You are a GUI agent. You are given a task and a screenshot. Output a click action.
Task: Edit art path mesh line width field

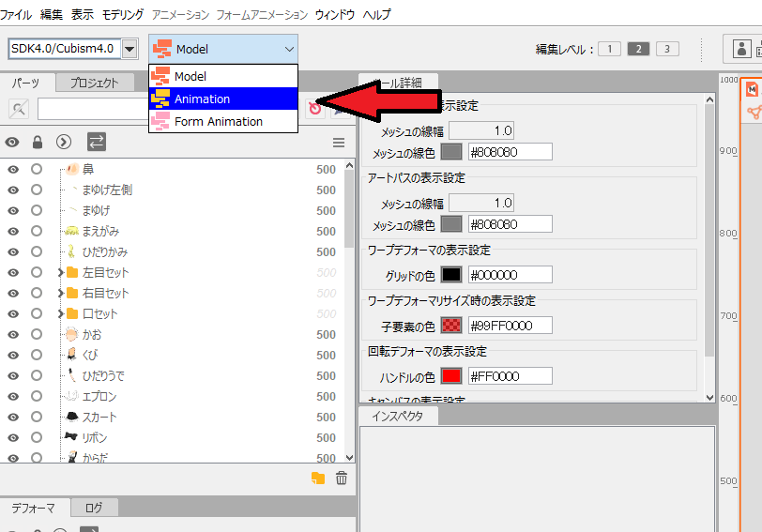[x=481, y=203]
